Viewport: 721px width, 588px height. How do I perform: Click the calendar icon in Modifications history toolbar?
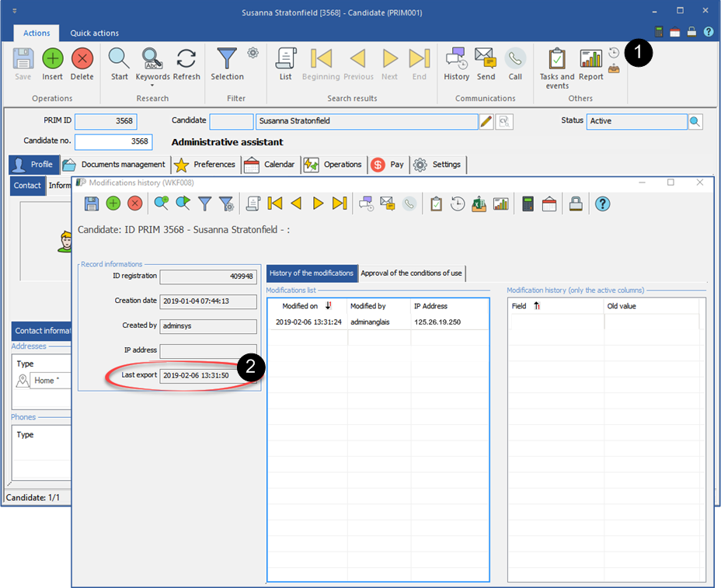pyautogui.click(x=549, y=204)
